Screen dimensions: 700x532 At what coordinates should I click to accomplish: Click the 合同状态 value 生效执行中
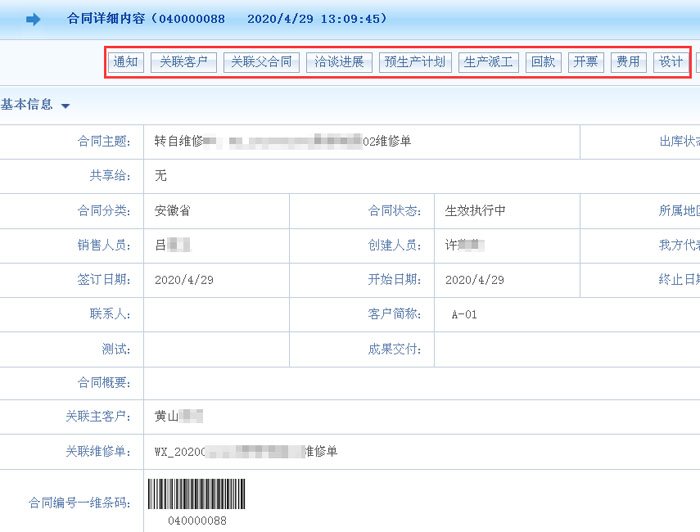pos(476,211)
